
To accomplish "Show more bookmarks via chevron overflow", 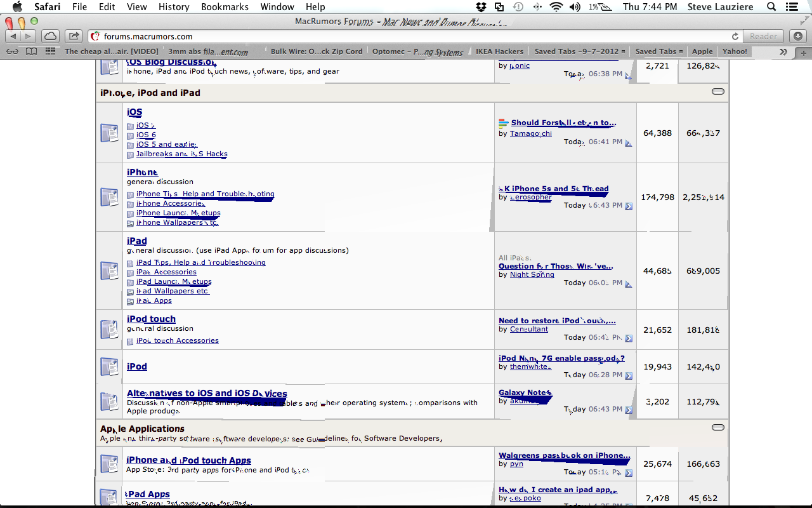I will pyautogui.click(x=783, y=51).
